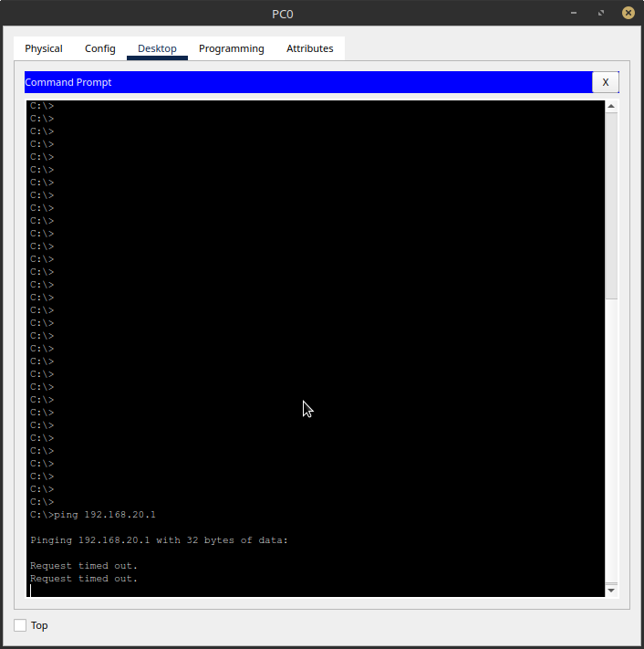Close the PC0 window

coord(628,14)
